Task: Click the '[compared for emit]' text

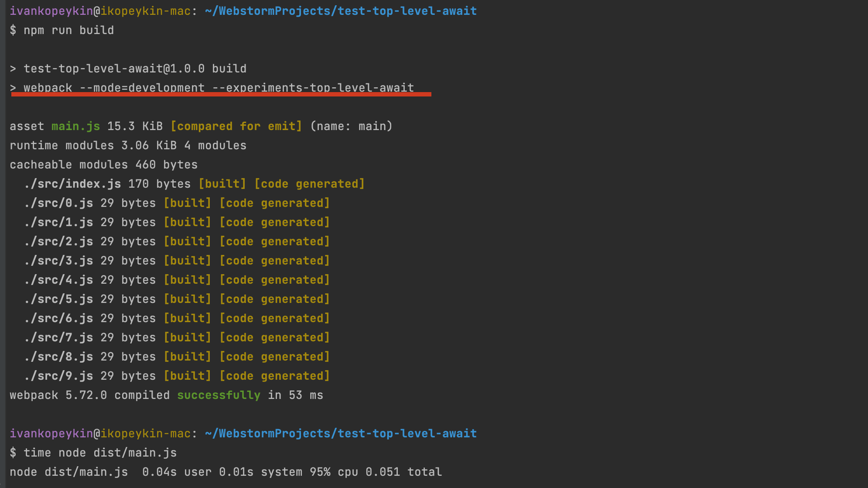Action: [x=236, y=126]
